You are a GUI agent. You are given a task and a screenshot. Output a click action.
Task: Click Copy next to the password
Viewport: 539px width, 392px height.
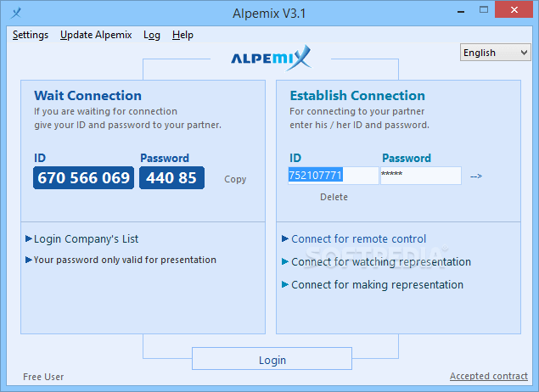pyautogui.click(x=235, y=179)
